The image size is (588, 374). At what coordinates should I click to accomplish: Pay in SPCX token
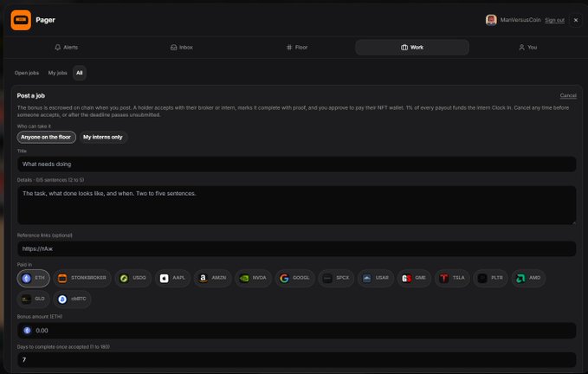pyautogui.click(x=336, y=278)
